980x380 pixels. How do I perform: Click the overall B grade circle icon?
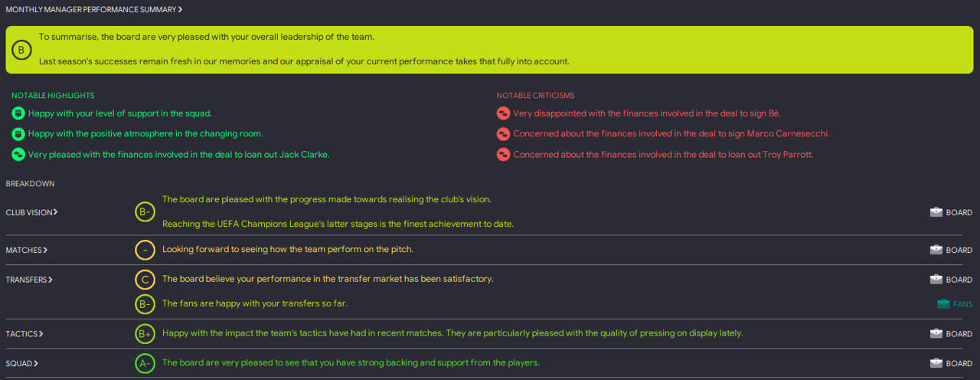click(x=21, y=51)
